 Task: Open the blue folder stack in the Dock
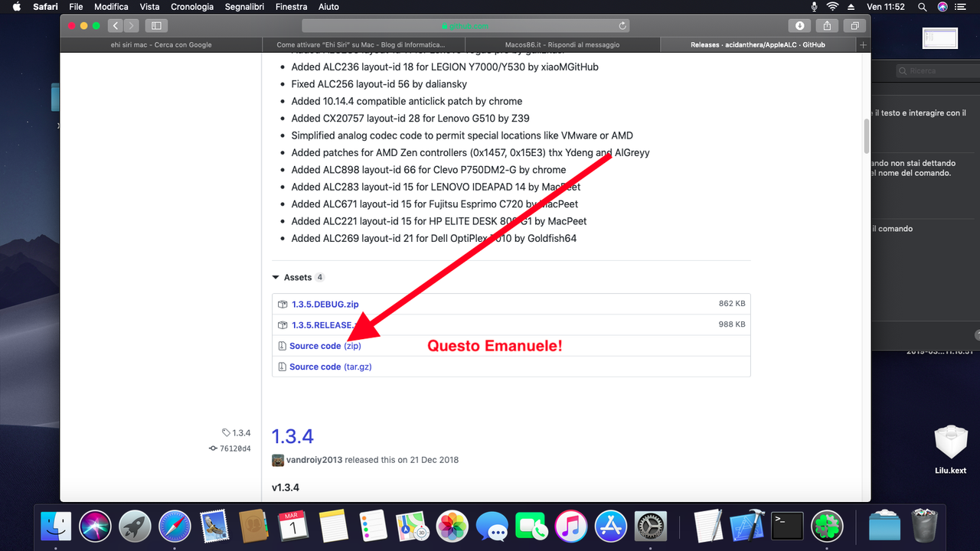coord(884,527)
